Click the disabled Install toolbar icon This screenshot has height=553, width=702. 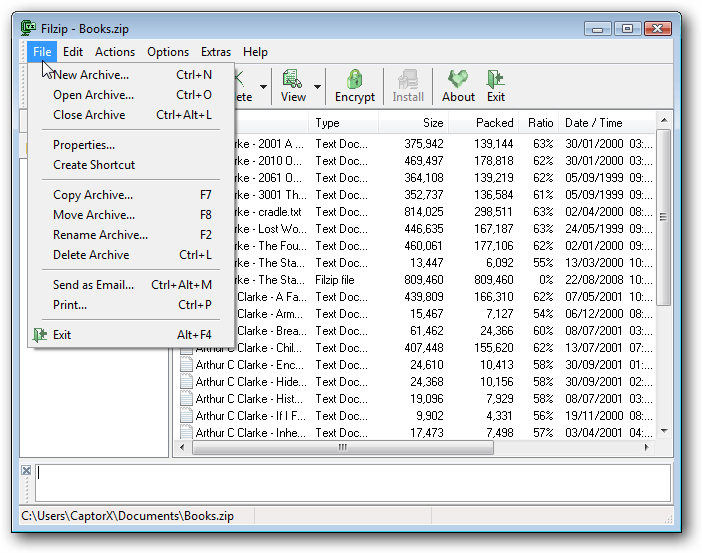[408, 79]
